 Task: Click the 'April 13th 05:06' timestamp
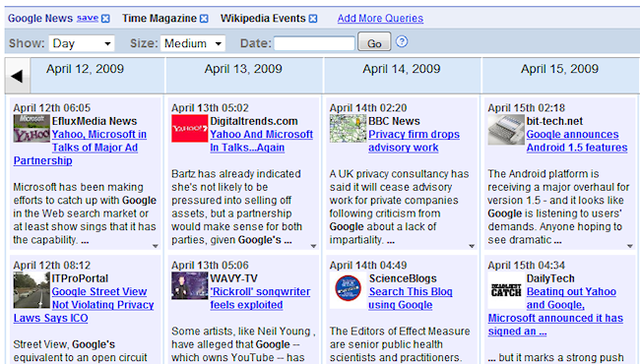[210, 266]
